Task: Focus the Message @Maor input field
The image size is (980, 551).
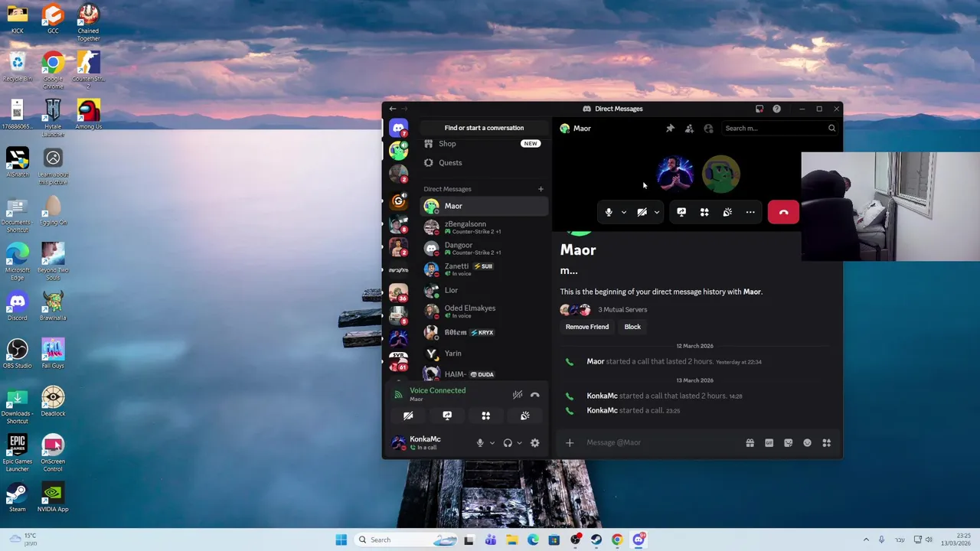Action: tap(661, 442)
